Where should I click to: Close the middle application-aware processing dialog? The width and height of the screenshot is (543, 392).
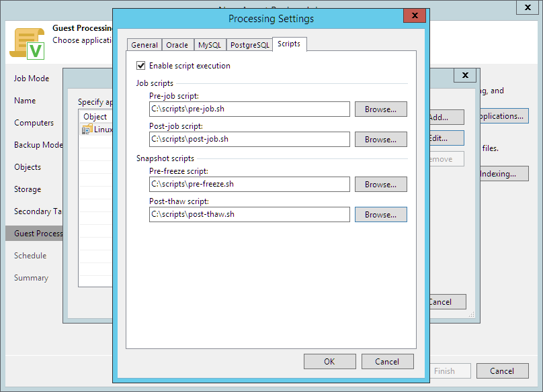(x=465, y=75)
